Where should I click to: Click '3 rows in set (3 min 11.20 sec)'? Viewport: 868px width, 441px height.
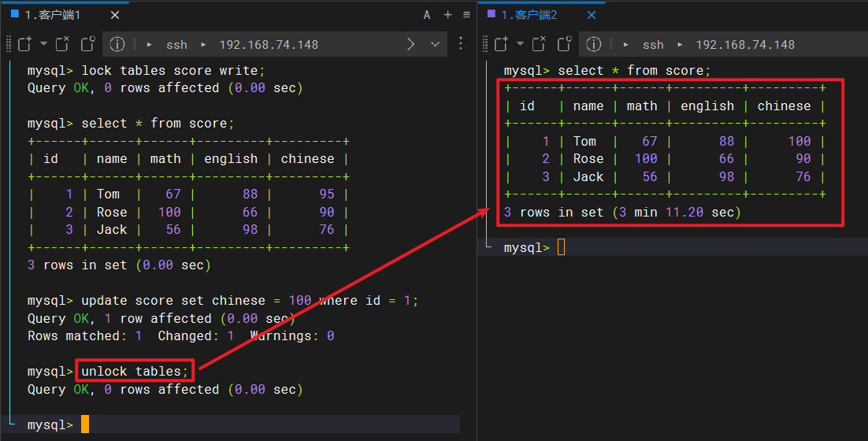click(x=622, y=213)
